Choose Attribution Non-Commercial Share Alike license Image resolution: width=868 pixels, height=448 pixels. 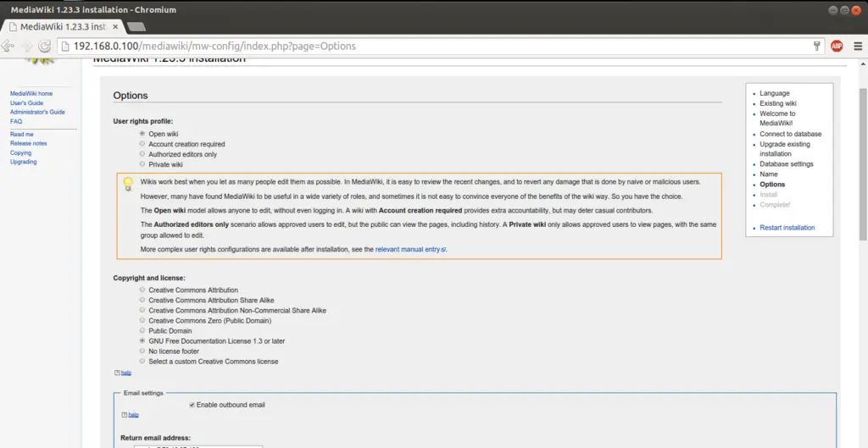coord(142,310)
